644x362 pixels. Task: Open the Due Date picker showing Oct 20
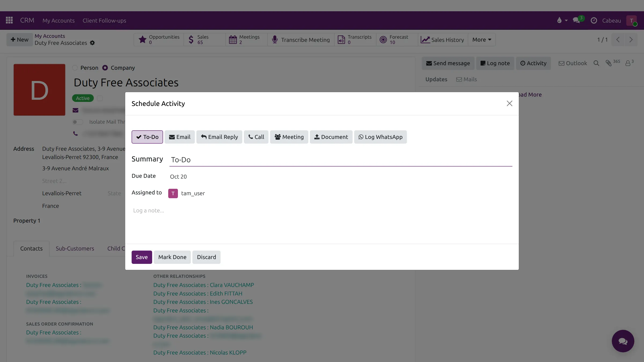click(x=178, y=177)
